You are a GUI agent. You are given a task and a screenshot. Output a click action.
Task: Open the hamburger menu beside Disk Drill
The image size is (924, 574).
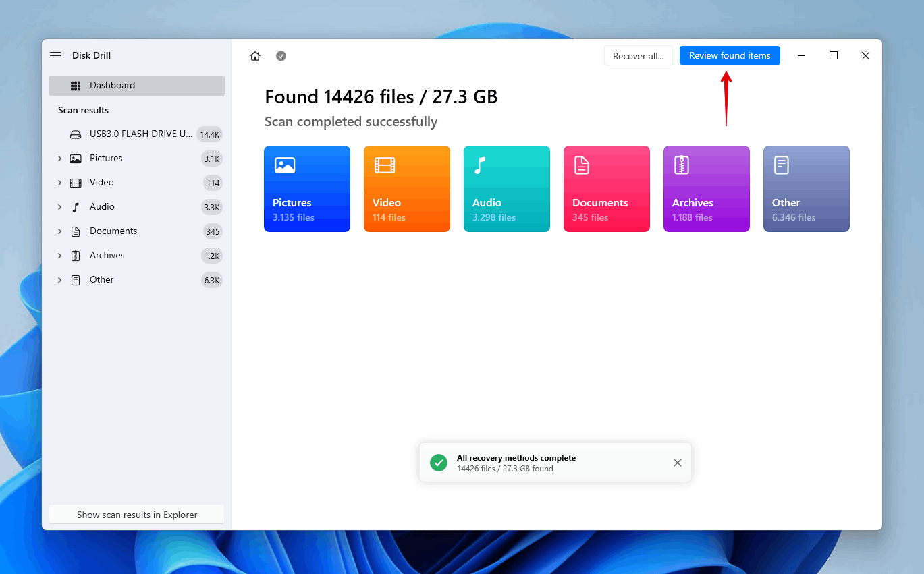(55, 56)
